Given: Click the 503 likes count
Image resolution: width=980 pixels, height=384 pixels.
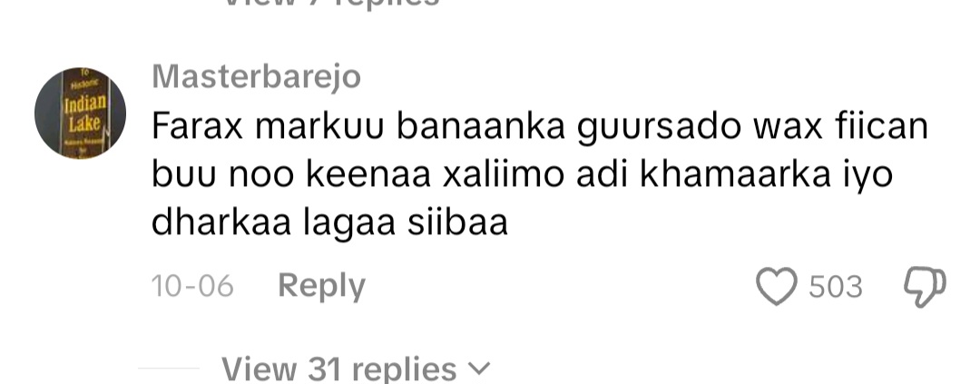Looking at the screenshot, I should coord(835,287).
